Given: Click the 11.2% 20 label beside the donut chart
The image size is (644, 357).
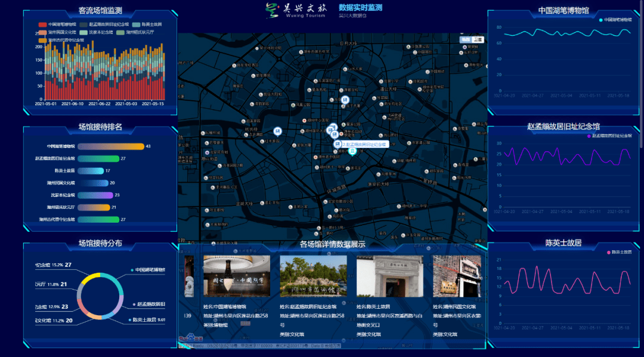Looking at the screenshot, I should click(54, 321).
